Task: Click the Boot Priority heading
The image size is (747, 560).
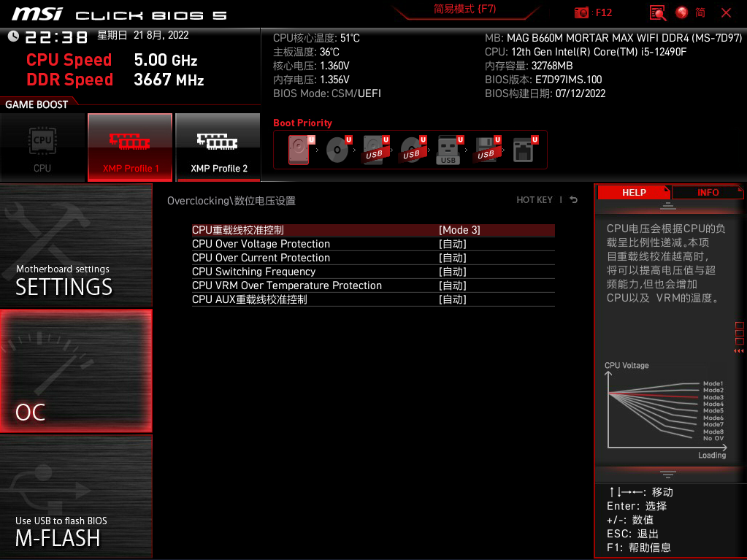Action: point(302,123)
